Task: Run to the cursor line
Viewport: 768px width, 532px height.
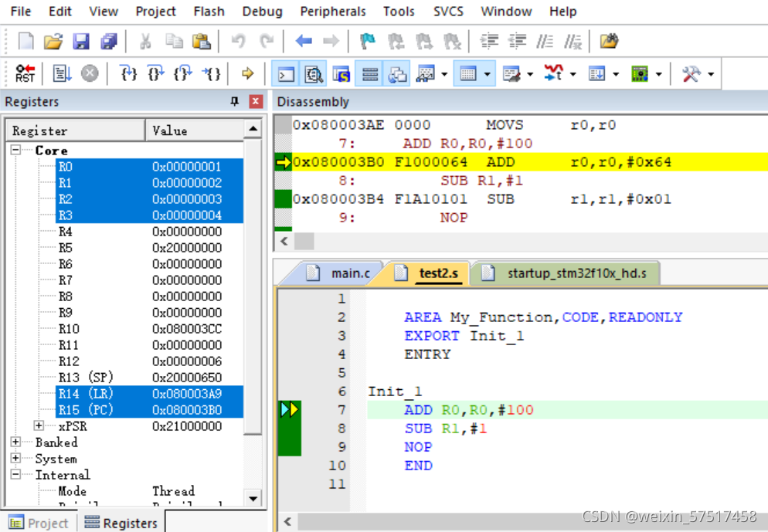Action: 211,74
